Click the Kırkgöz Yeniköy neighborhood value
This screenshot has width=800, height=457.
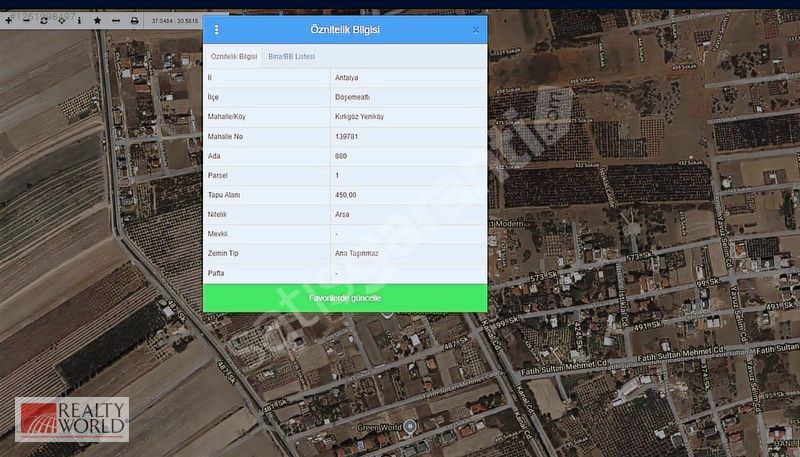coord(359,116)
